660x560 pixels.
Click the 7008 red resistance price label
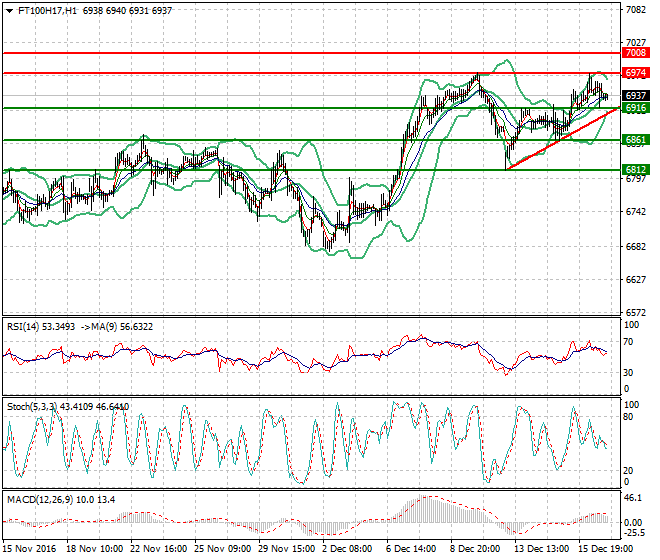point(636,53)
